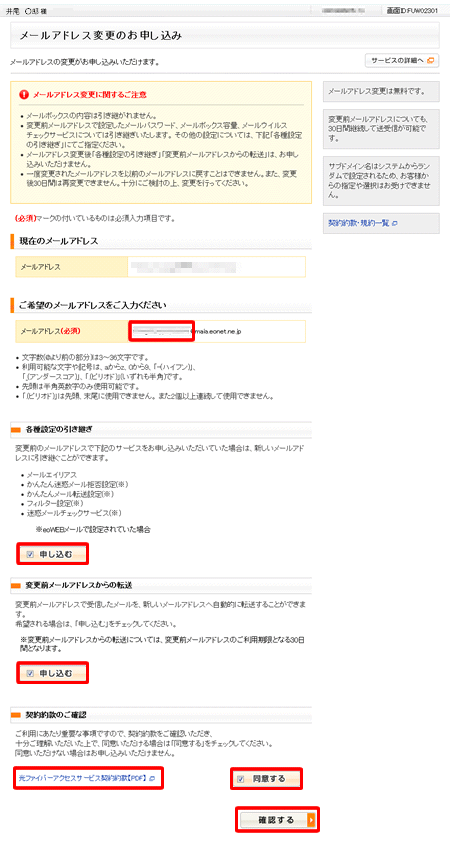The width and height of the screenshot is (450, 843).
Task: Click the 画面ID:FUW02301 label at top
Action: click(x=416, y=10)
